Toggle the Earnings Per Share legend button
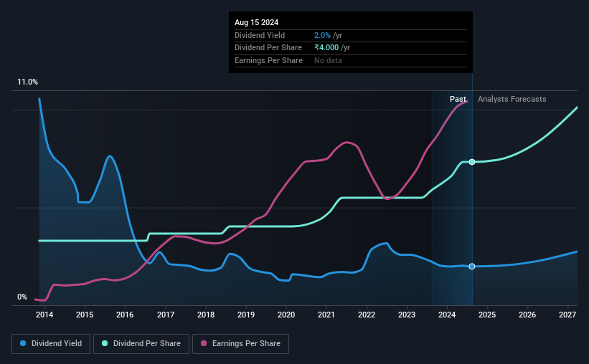 [240, 344]
